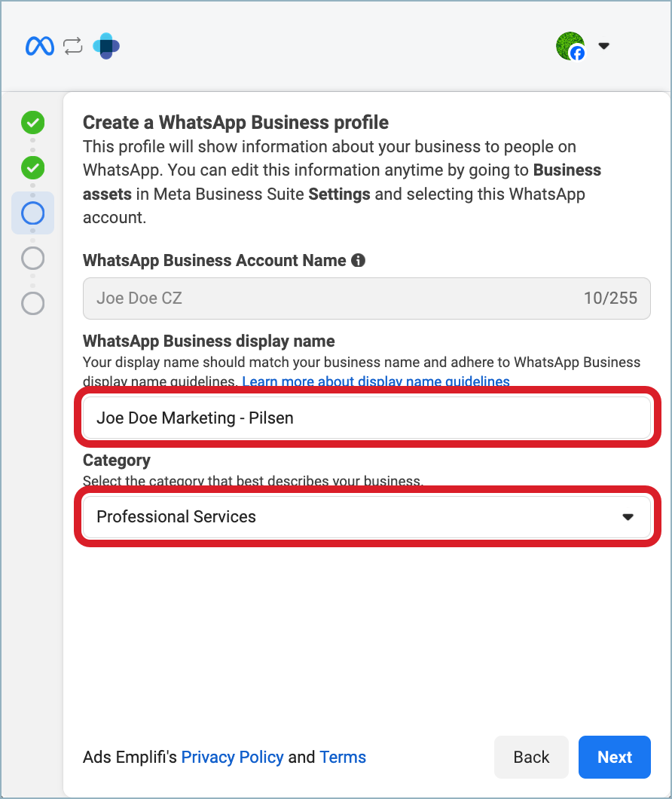Viewport: 672px width, 799px height.
Task: Click info icon next to Account Name
Action: [x=359, y=261]
